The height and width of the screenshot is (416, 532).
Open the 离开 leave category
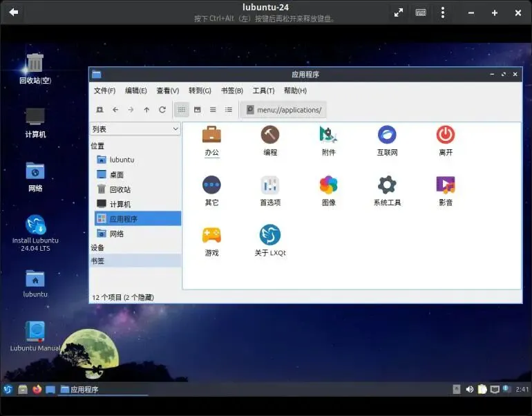[x=446, y=140]
